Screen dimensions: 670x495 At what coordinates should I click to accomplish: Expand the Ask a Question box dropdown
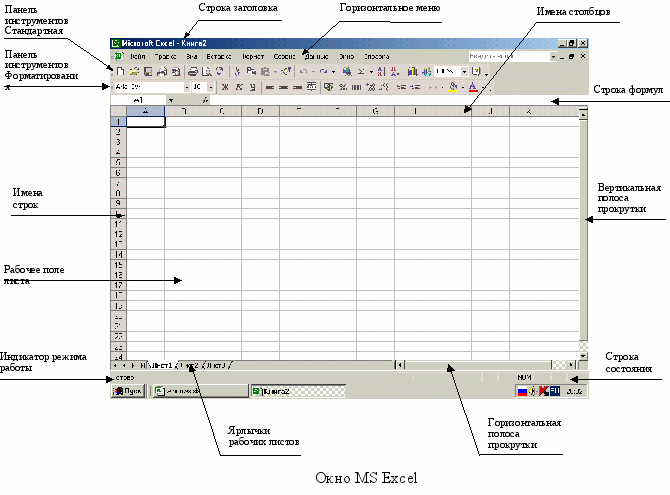point(553,56)
